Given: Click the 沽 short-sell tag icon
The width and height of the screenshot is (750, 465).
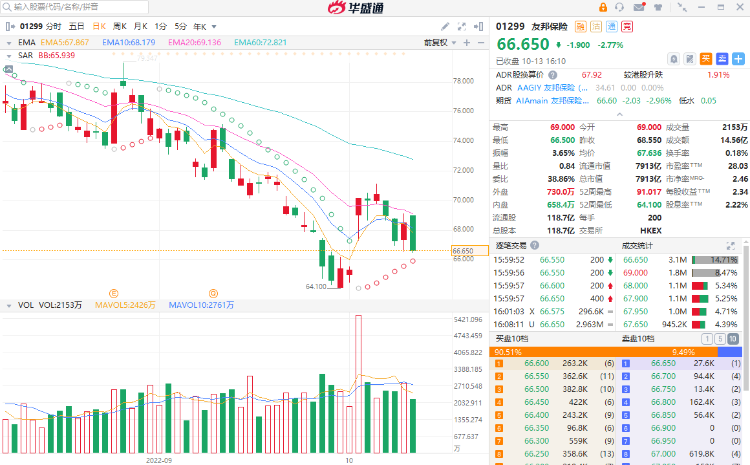Looking at the screenshot, I should pyautogui.click(x=596, y=26).
